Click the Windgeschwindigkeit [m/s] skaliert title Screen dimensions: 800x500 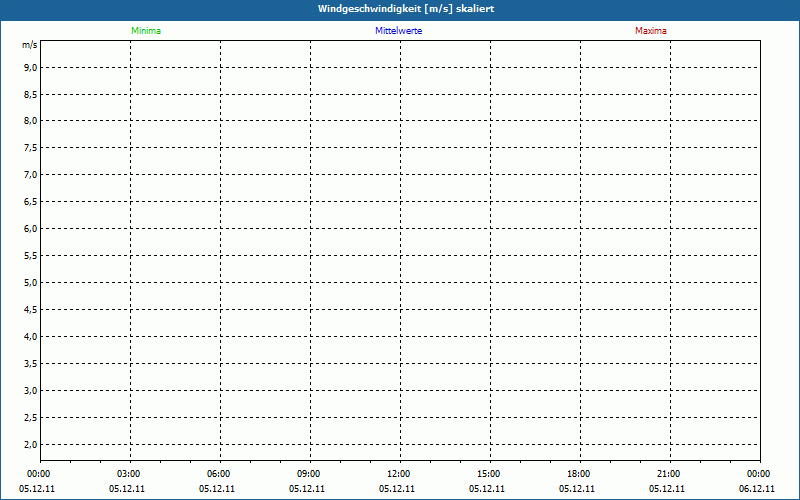[406, 9]
